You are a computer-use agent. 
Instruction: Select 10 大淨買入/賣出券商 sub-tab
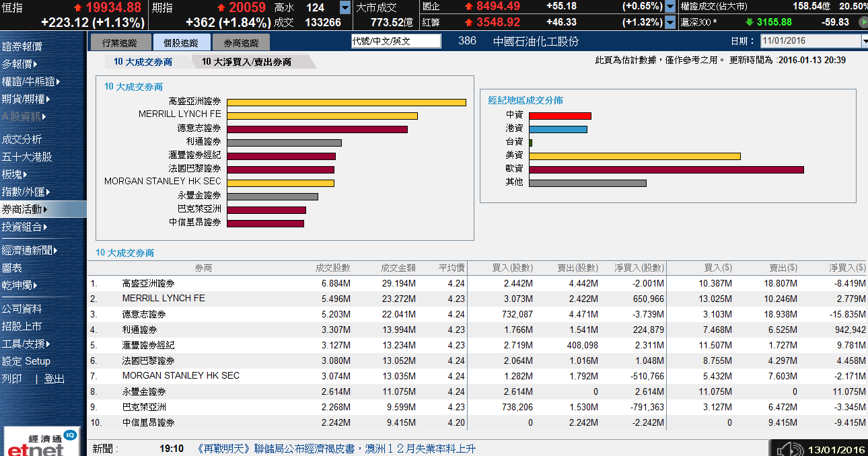click(x=247, y=62)
